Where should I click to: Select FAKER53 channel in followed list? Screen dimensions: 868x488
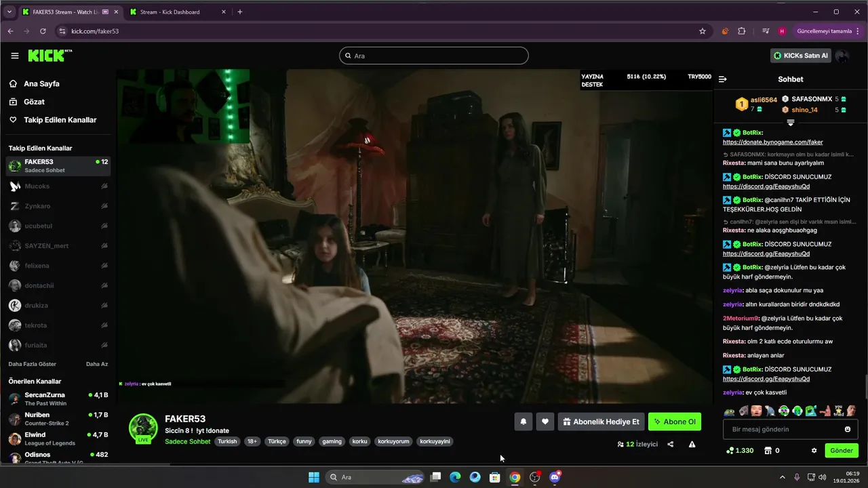(58, 166)
